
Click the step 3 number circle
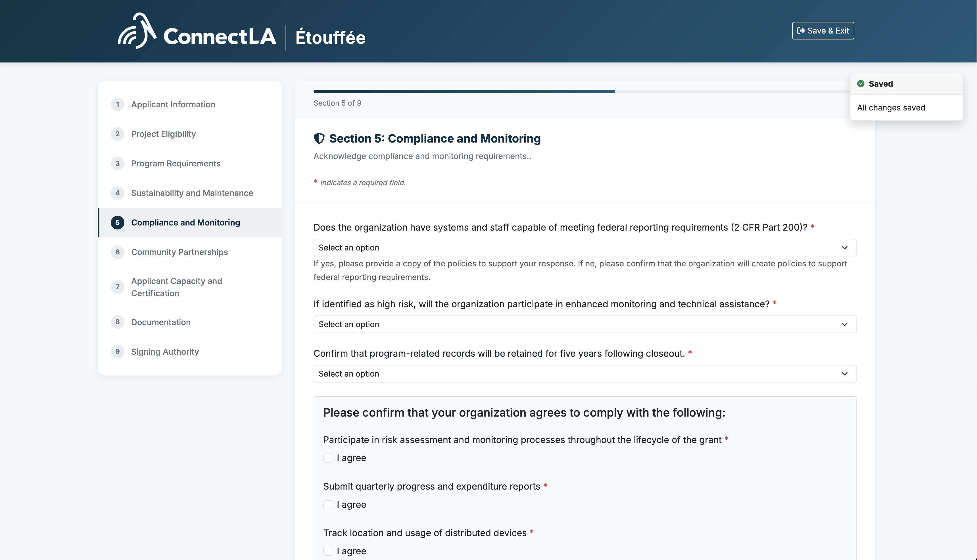pos(117,164)
